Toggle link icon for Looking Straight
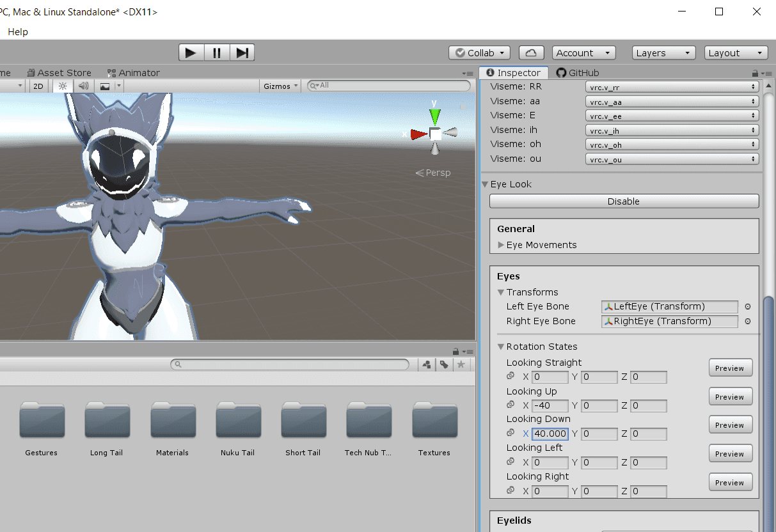The height and width of the screenshot is (532, 776). (511, 376)
